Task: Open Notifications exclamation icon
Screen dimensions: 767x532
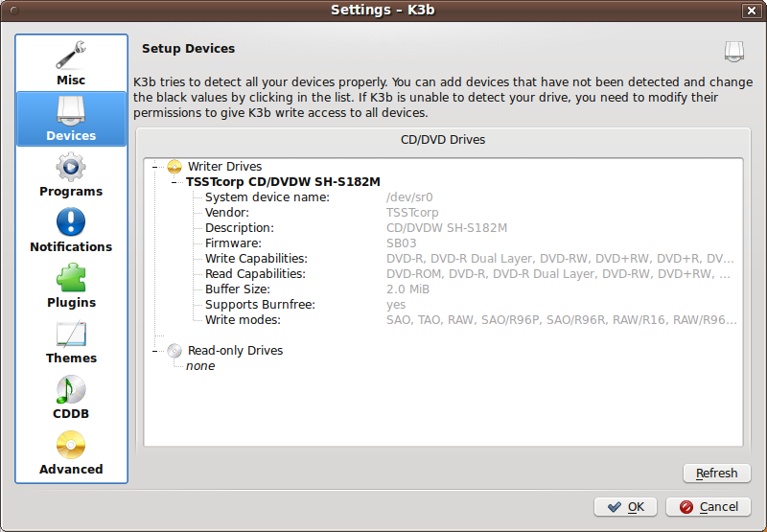Action: [x=71, y=222]
